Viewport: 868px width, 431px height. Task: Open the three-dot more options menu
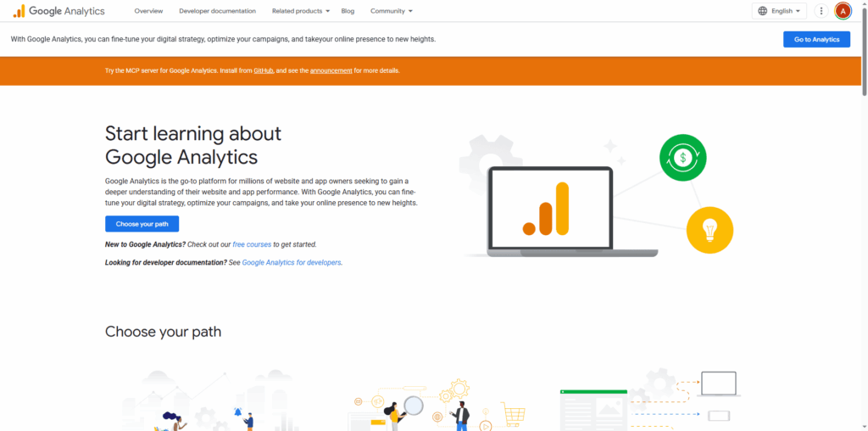click(x=821, y=11)
